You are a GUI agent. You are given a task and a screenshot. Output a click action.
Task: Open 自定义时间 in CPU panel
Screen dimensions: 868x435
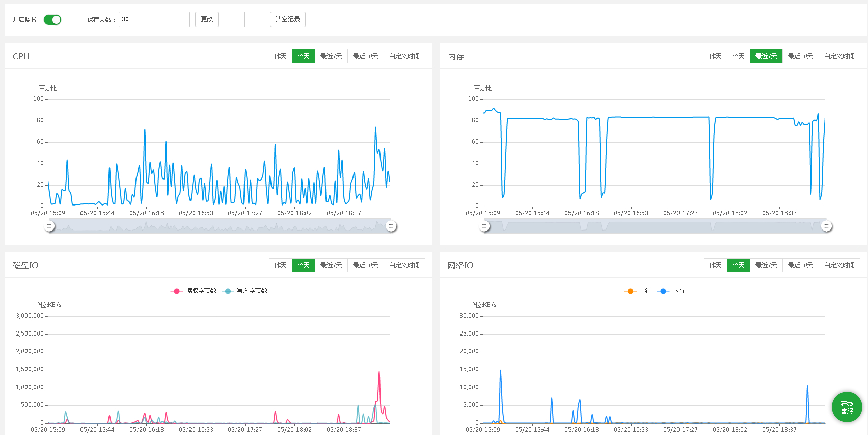pos(404,56)
